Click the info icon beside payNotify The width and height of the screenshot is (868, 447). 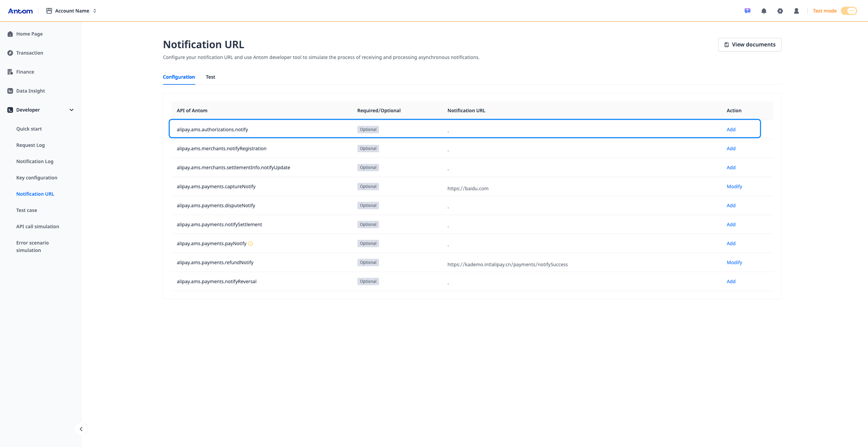pos(251,244)
